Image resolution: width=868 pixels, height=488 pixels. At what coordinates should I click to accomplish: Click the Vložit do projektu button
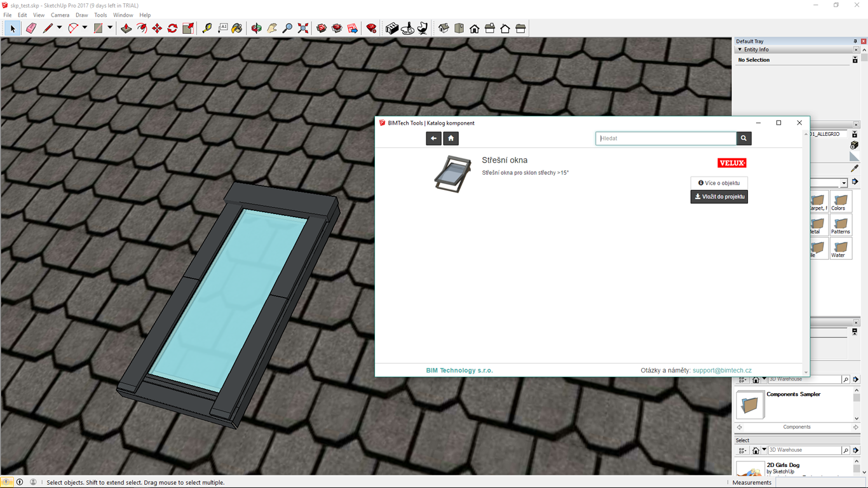pos(719,197)
